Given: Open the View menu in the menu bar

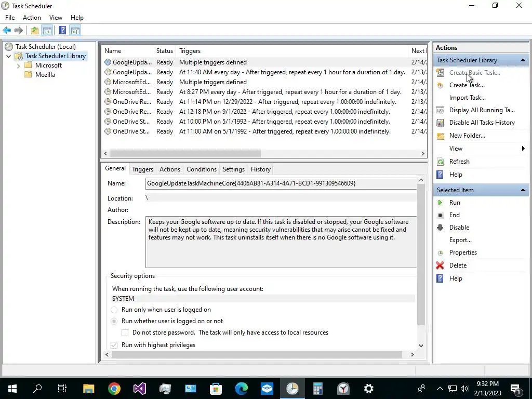Looking at the screenshot, I should (56, 18).
